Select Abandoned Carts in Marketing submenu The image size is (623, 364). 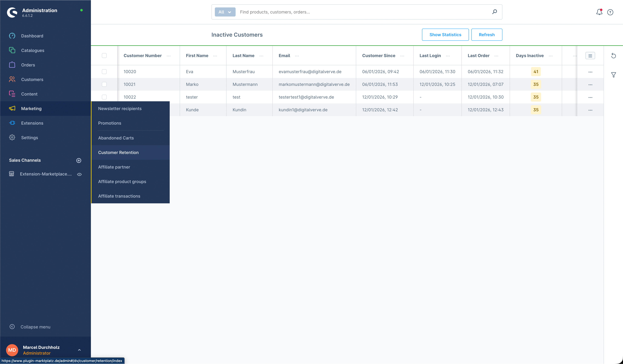click(x=116, y=138)
